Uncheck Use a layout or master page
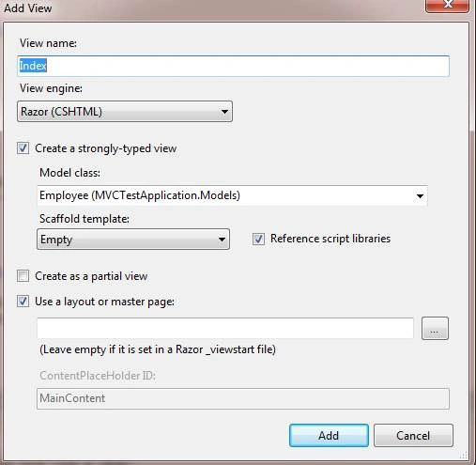This screenshot has height=465, width=476. (x=23, y=302)
